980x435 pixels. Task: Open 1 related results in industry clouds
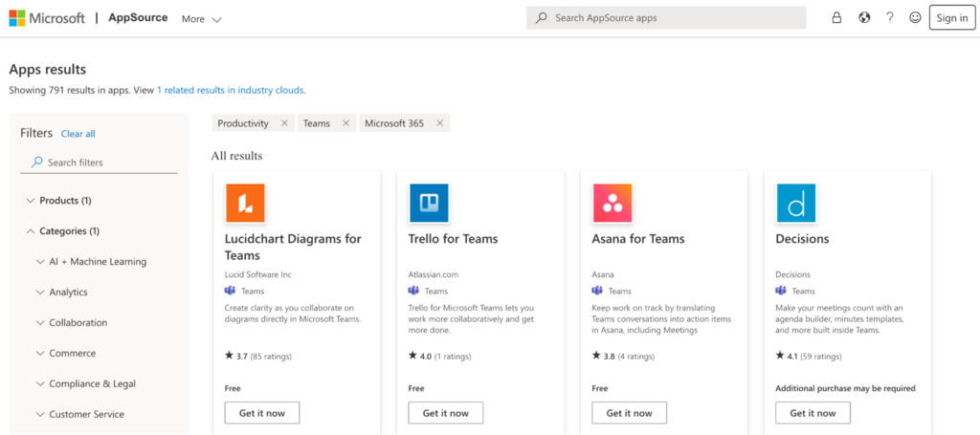coord(231,90)
